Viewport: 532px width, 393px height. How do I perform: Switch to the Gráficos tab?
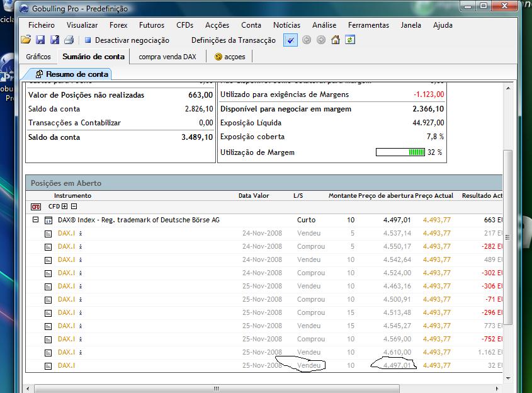(38, 57)
